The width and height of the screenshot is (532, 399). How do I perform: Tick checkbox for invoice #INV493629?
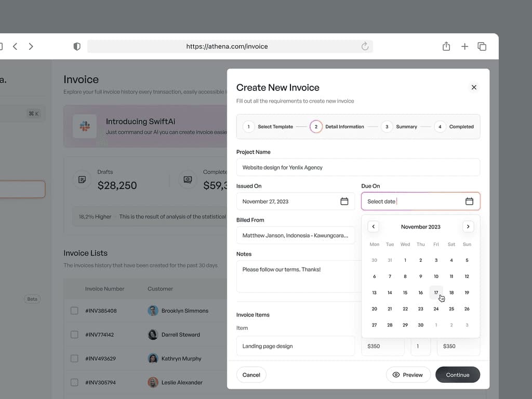pyautogui.click(x=74, y=358)
